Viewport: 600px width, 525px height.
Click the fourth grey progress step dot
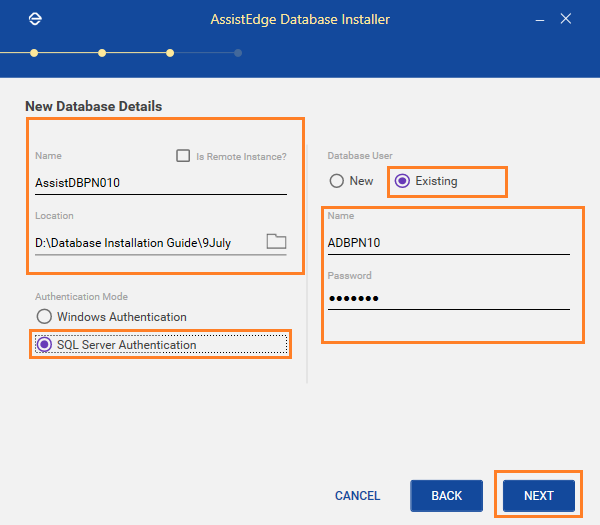click(x=238, y=53)
